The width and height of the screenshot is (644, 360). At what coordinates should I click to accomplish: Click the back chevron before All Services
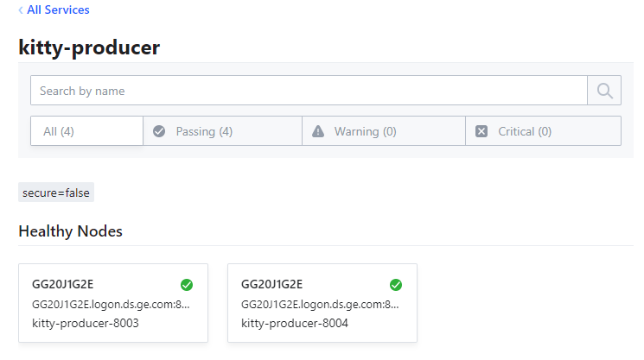(21, 10)
